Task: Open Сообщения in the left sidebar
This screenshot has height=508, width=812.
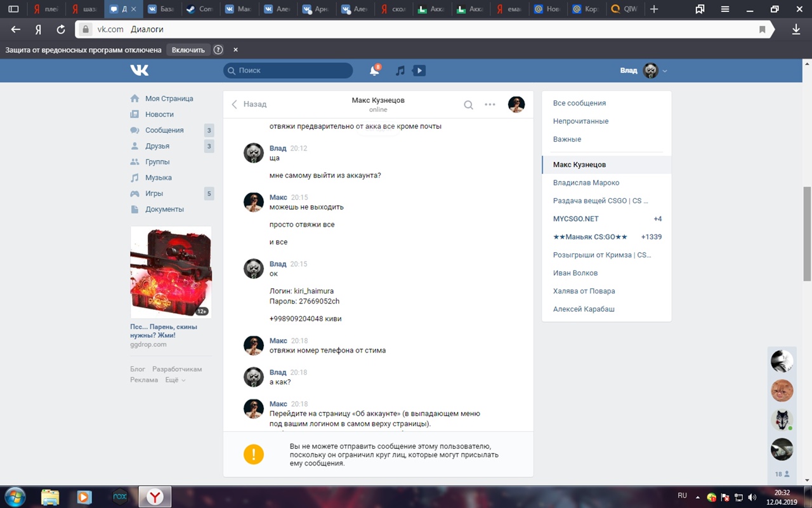Action: pos(164,130)
